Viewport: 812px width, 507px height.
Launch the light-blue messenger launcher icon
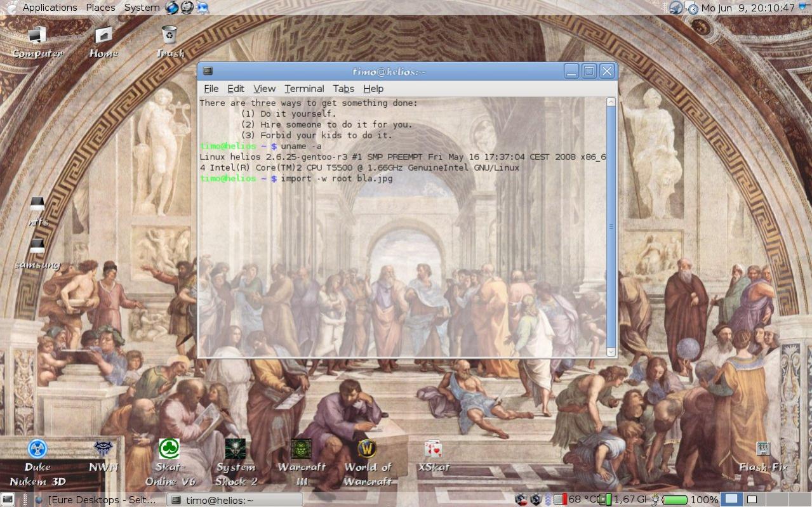pos(203,8)
